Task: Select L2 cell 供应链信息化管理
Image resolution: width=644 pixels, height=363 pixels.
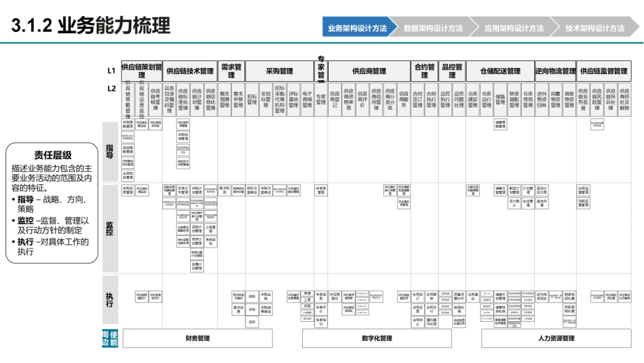Action: pyautogui.click(x=210, y=100)
